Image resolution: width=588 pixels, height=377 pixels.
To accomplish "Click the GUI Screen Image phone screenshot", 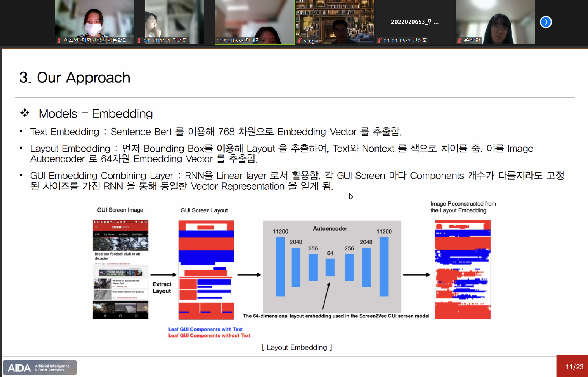I will coord(120,269).
